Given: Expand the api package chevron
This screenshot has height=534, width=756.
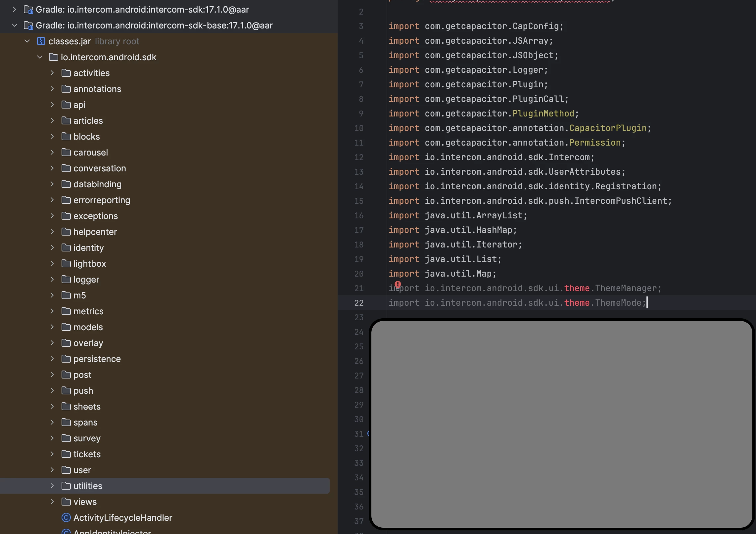Looking at the screenshot, I should tap(52, 105).
